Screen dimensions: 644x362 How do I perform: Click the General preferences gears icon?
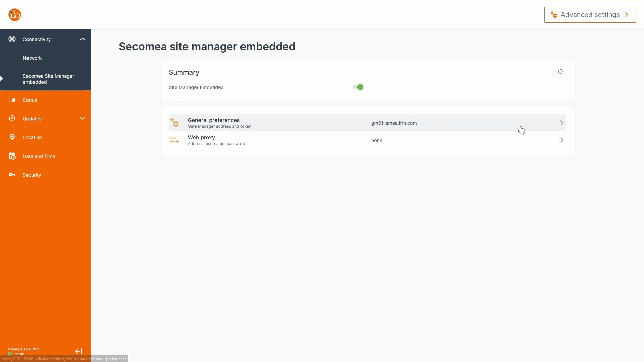[174, 123]
